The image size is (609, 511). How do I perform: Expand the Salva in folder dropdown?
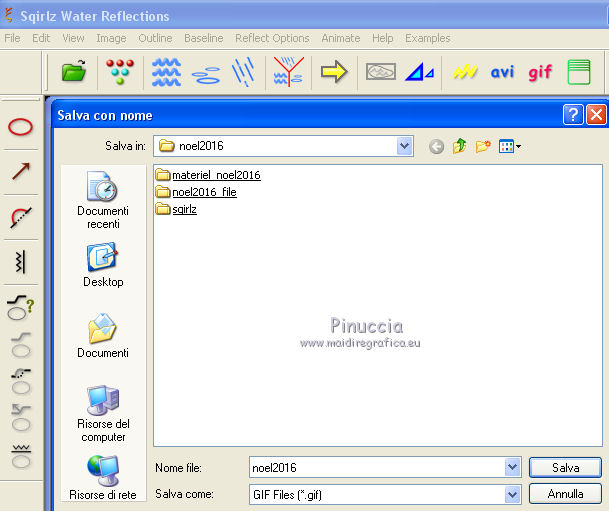(x=405, y=146)
